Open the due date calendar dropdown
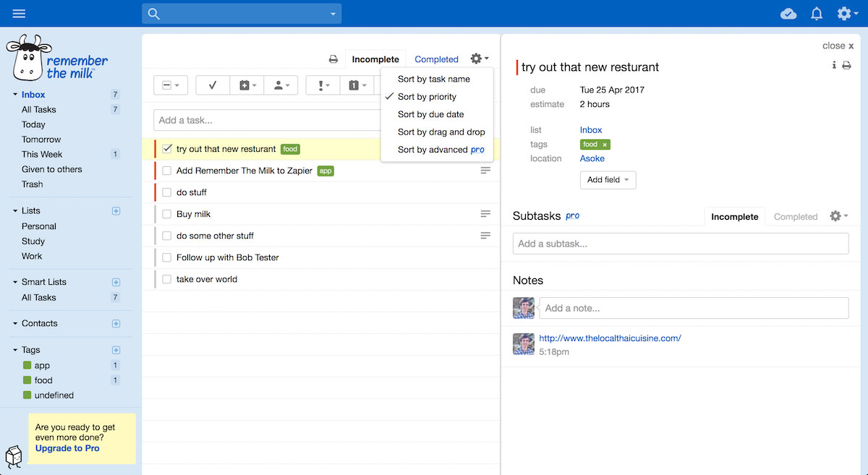The width and height of the screenshot is (868, 475). pyautogui.click(x=358, y=85)
